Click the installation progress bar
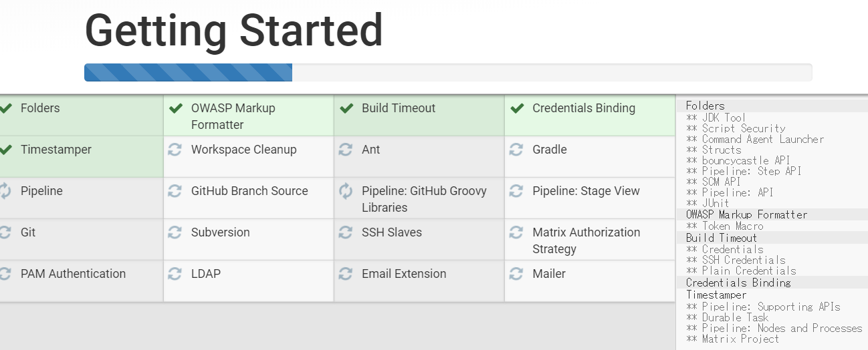 click(448, 72)
